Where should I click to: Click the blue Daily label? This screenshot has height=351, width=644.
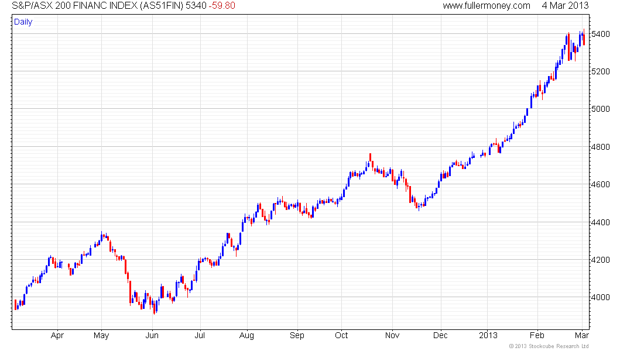23,22
